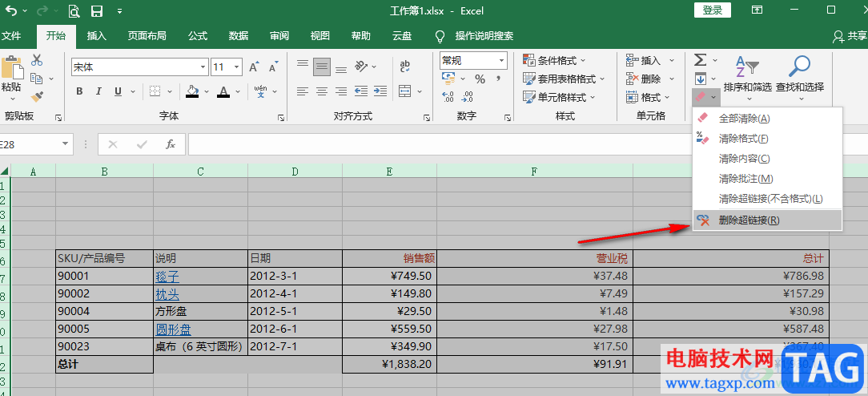Choose 清除内容(C) in the clear menu
The image size is (868, 396).
click(767, 159)
